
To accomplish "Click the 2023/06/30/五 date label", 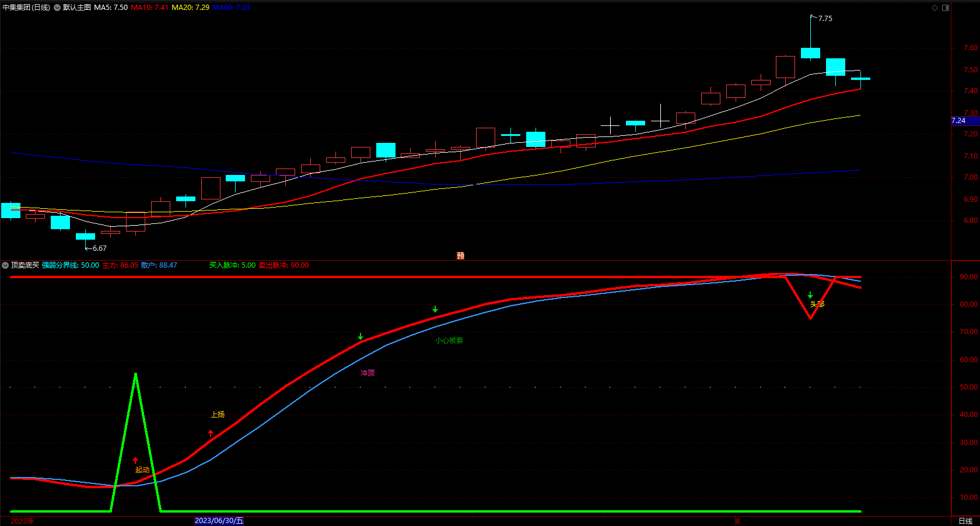I will click(219, 521).
